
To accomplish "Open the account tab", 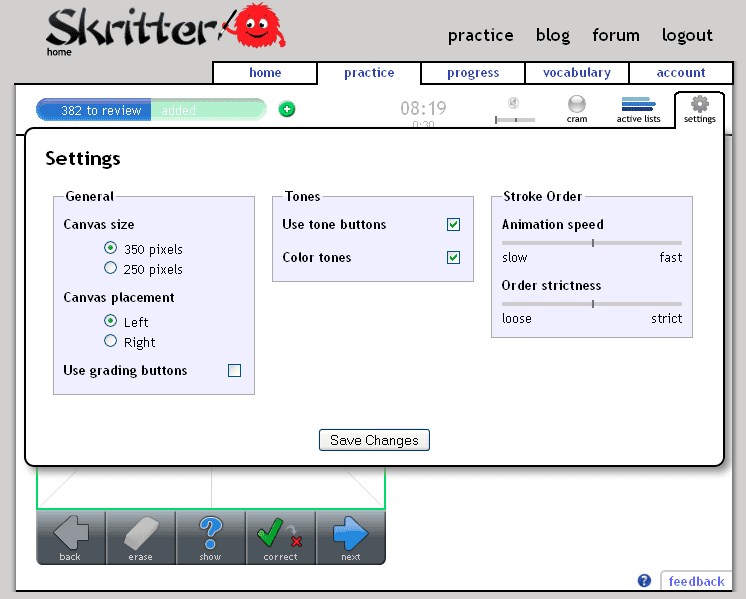I will tap(681, 73).
